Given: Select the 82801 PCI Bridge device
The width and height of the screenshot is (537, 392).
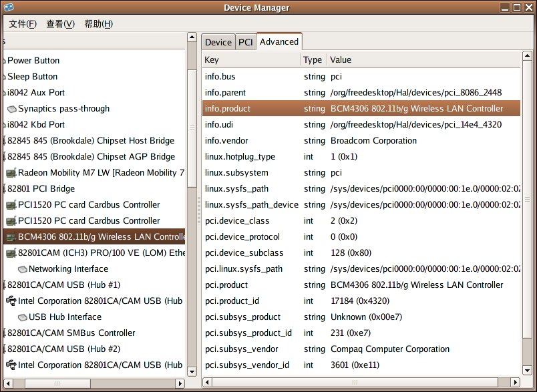Looking at the screenshot, I should [x=41, y=189].
